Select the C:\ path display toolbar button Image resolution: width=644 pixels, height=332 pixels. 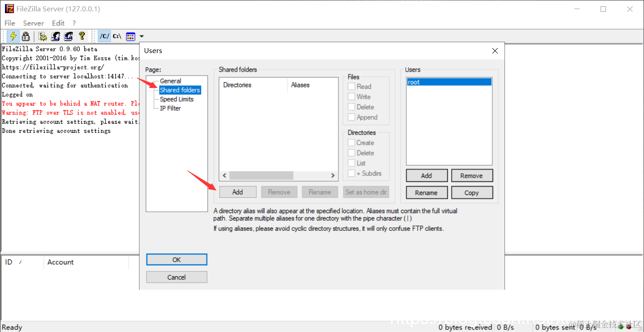tap(117, 36)
